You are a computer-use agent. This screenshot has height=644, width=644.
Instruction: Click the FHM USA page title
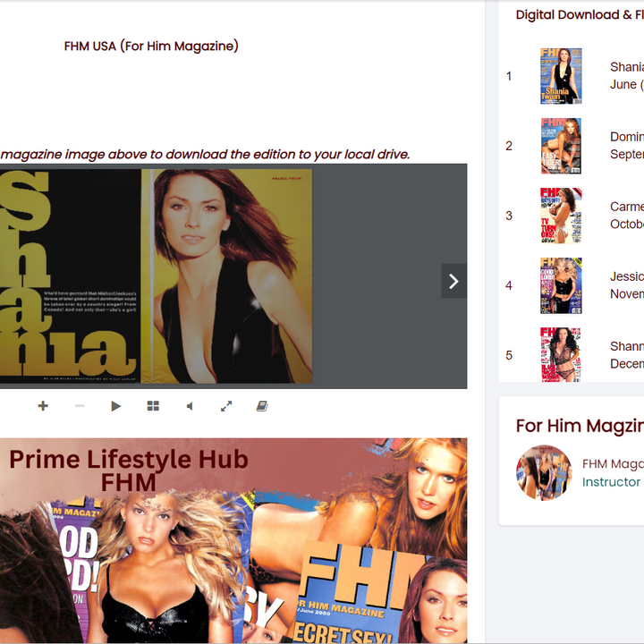point(151,46)
